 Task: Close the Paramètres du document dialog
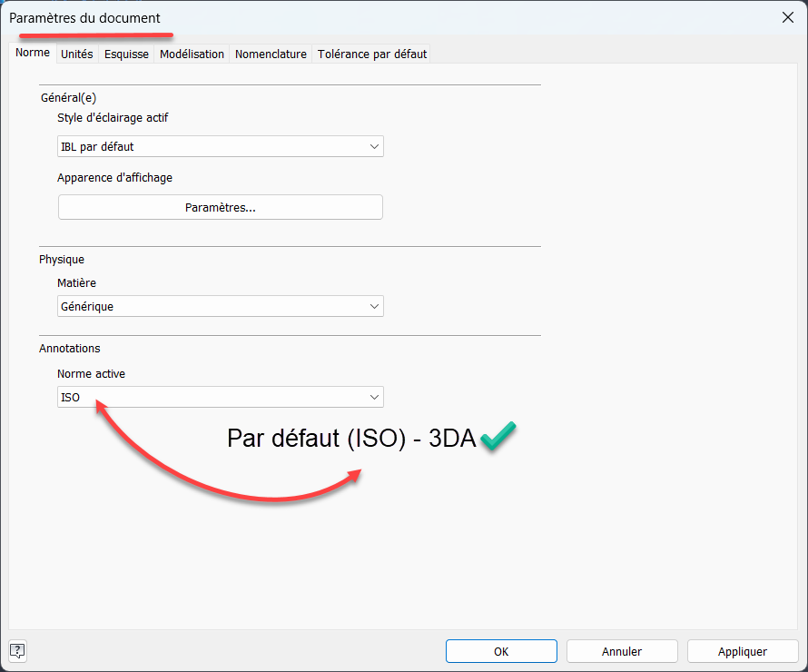787,17
